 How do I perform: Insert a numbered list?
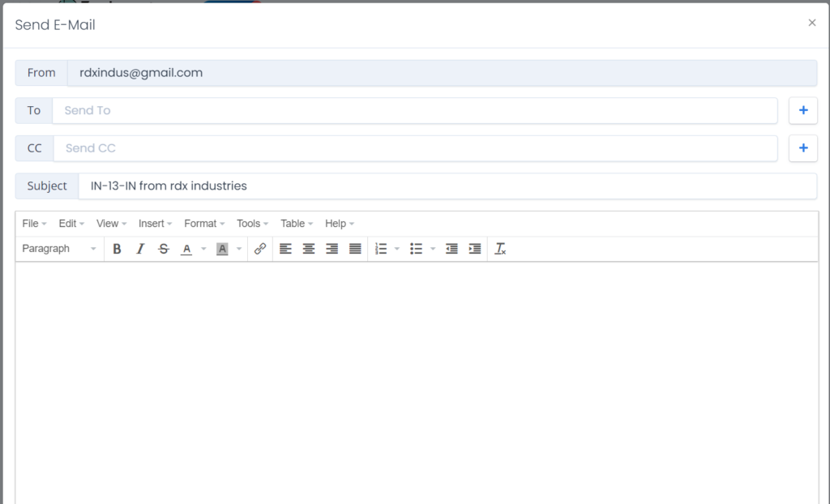point(381,249)
